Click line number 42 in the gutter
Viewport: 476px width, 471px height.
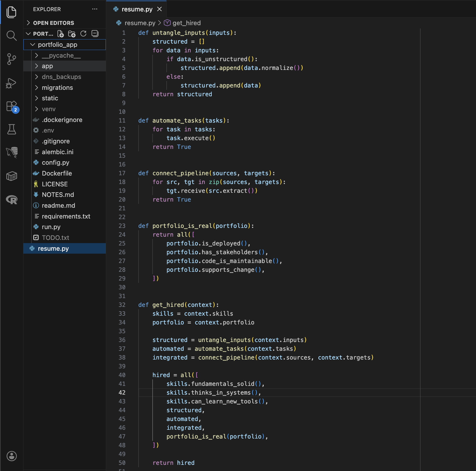coord(122,393)
